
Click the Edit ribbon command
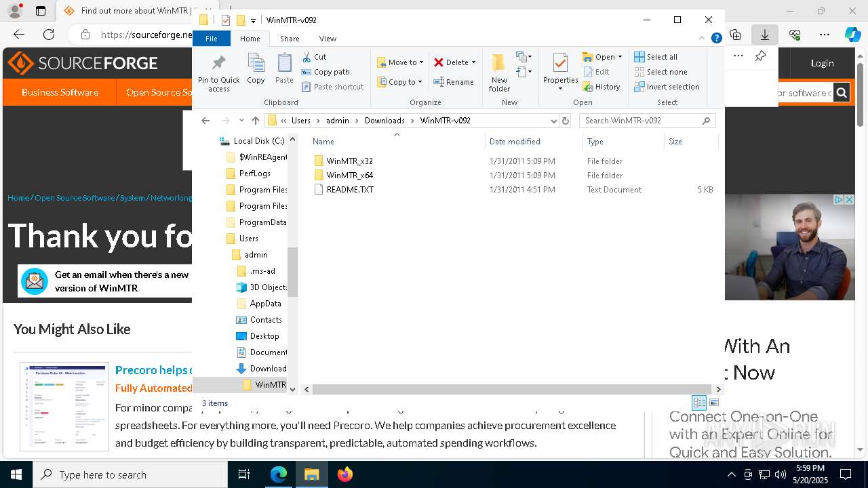tap(596, 72)
